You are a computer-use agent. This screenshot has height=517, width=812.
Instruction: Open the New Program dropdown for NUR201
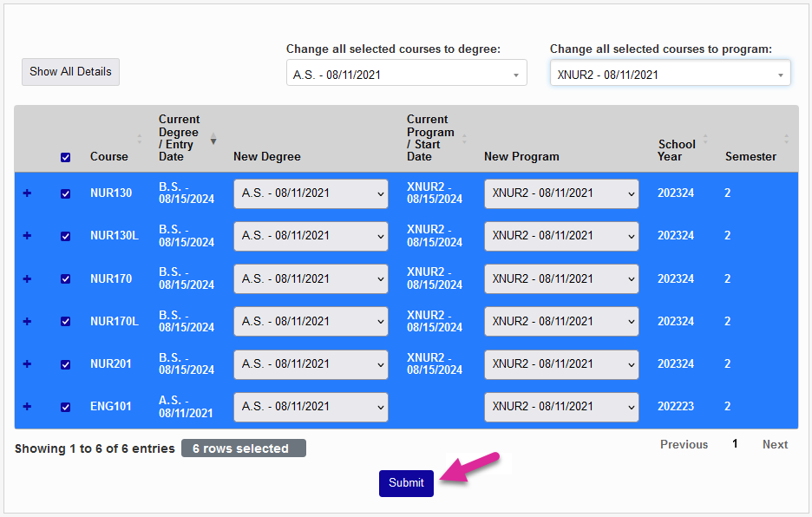(x=560, y=364)
